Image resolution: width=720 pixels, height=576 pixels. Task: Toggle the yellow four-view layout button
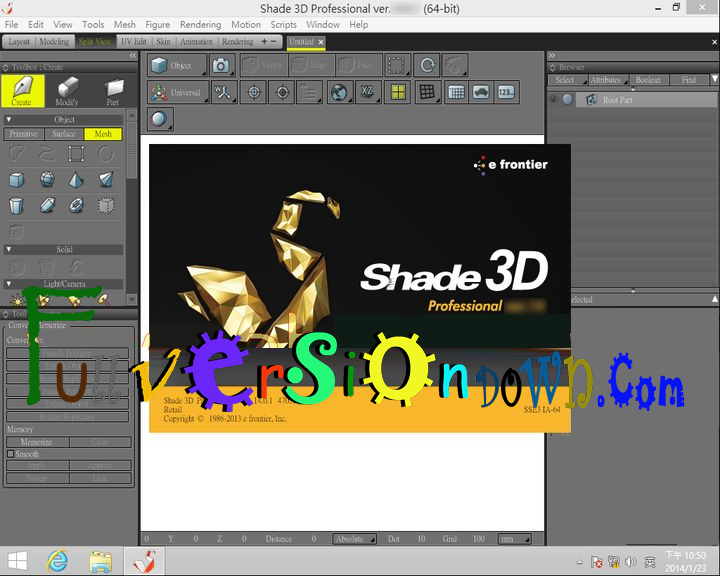(x=398, y=92)
